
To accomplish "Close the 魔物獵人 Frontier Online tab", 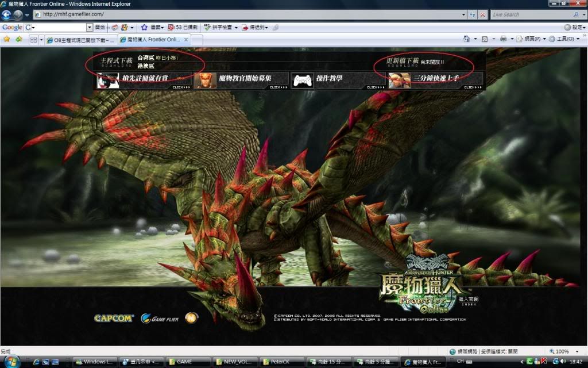I will pyautogui.click(x=186, y=40).
